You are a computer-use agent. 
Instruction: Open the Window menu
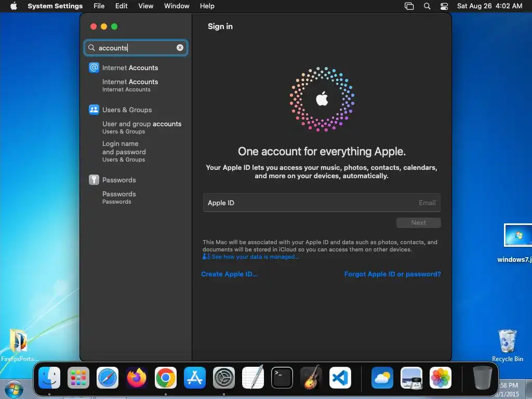coord(177,6)
